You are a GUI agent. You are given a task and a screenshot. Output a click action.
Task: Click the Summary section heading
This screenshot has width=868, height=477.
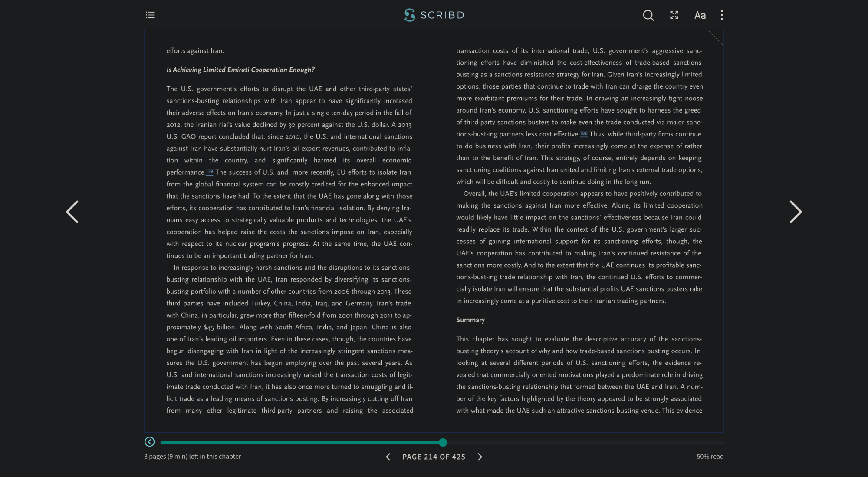[x=470, y=320]
